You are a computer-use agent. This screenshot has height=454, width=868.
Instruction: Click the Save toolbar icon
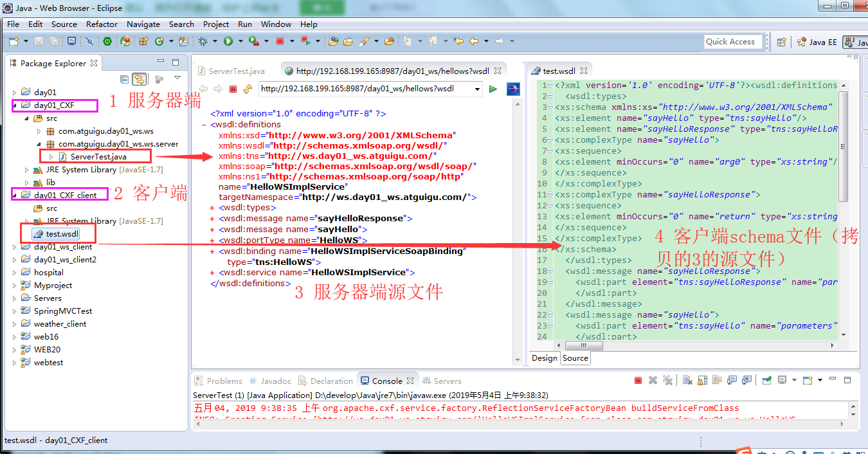click(x=39, y=41)
